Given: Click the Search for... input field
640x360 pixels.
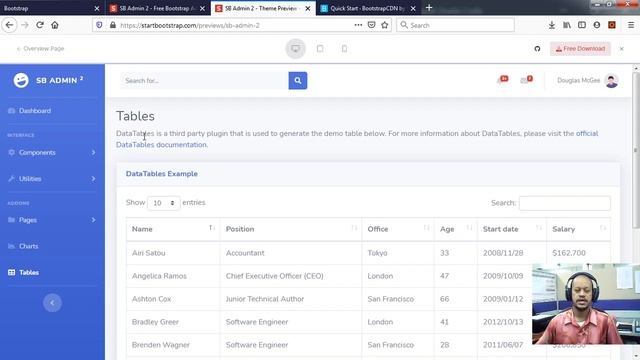Looking at the screenshot, I should click(x=204, y=80).
